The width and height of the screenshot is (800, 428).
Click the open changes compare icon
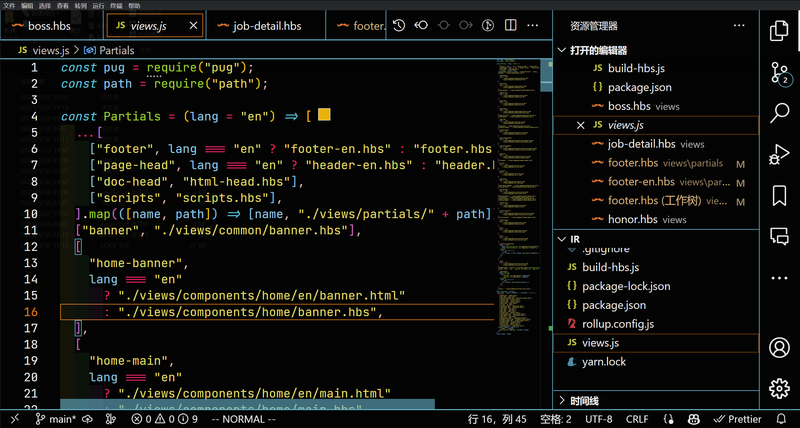tap(488, 26)
